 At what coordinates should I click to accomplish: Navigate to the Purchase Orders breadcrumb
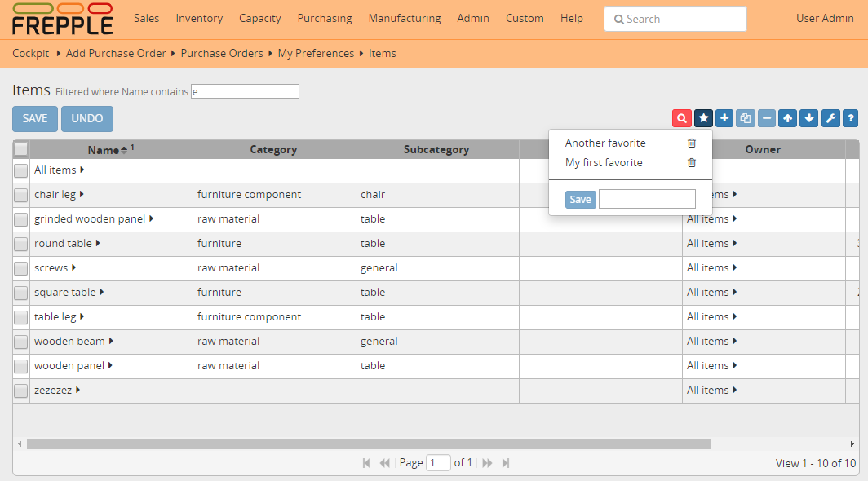222,53
